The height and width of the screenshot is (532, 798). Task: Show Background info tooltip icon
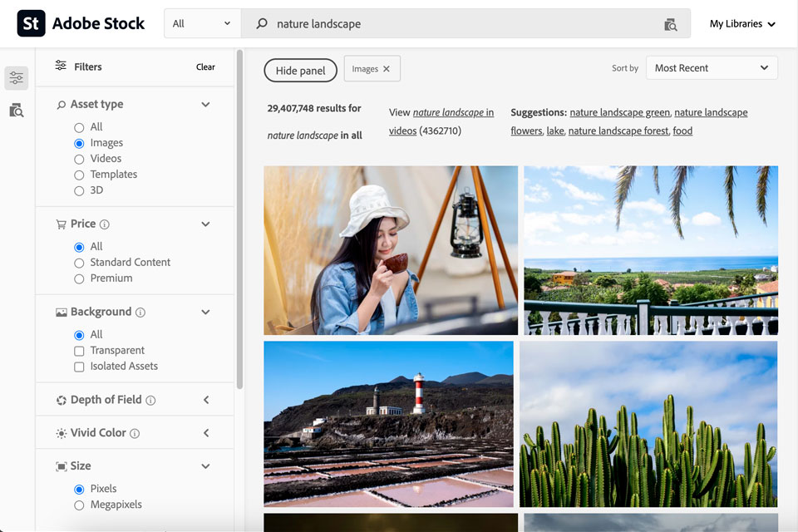140,312
